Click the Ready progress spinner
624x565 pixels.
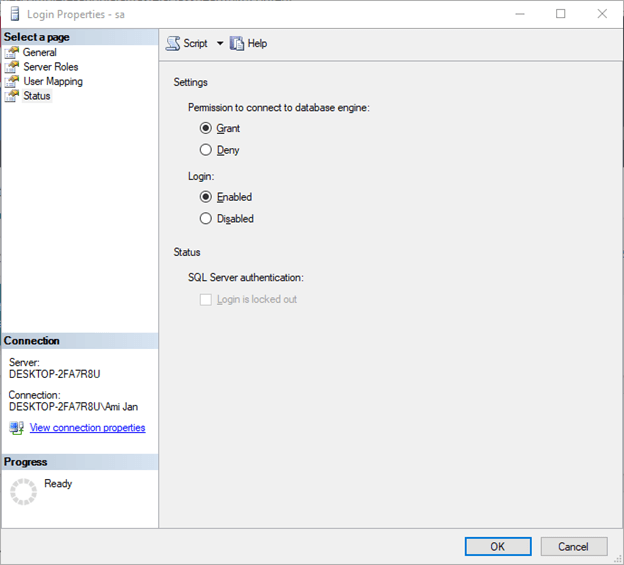pos(23,492)
